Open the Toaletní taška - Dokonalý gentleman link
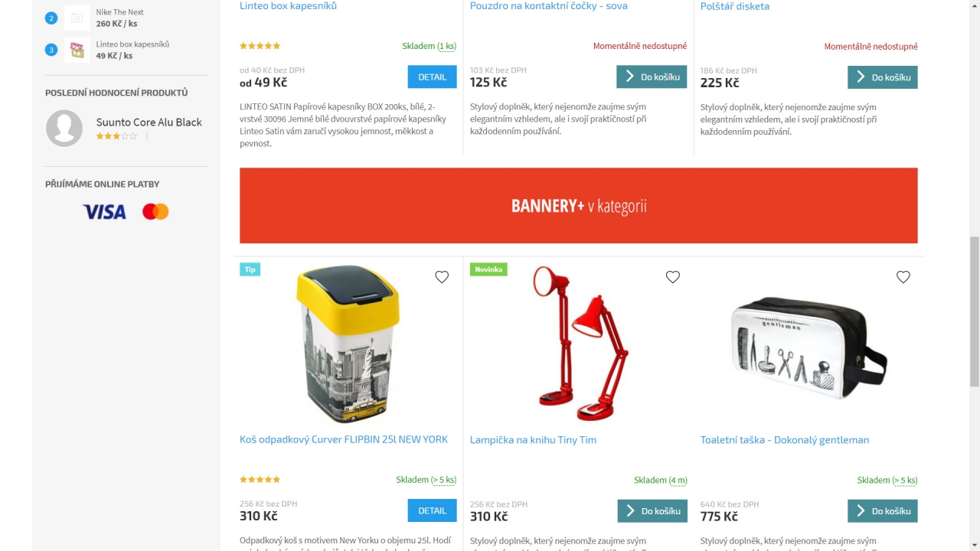This screenshot has height=551, width=980. (x=785, y=440)
